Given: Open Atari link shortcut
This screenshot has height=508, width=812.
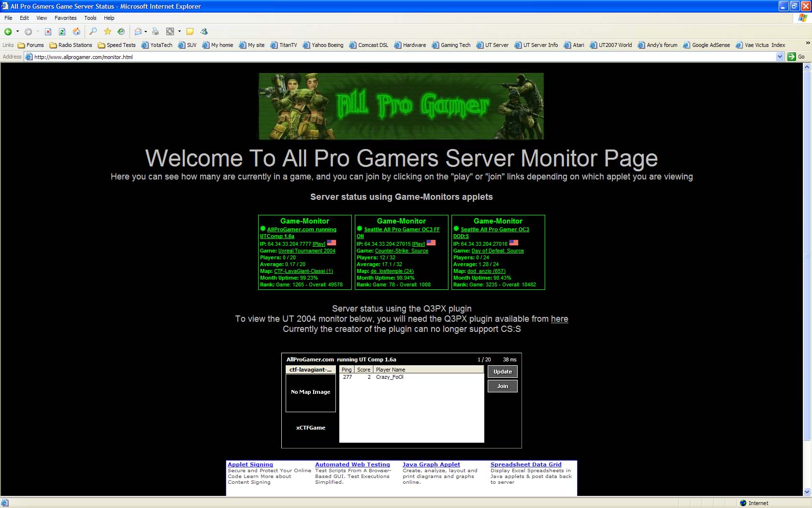Looking at the screenshot, I should click(574, 45).
